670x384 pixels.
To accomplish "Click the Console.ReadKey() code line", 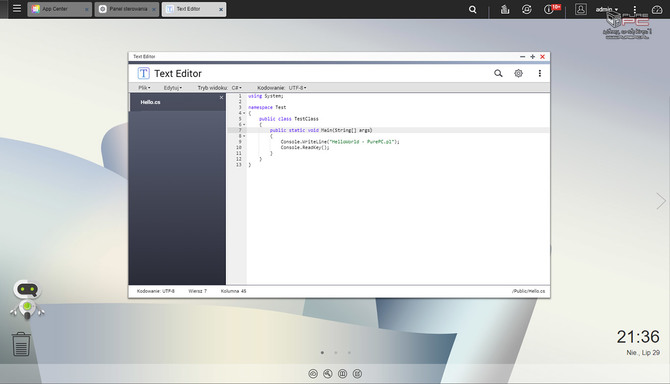I will [x=305, y=147].
